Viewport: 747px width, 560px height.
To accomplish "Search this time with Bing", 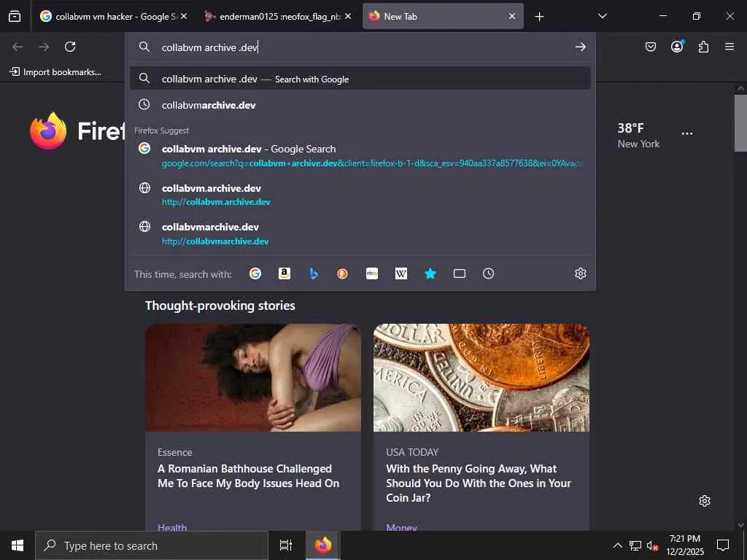I will click(314, 273).
